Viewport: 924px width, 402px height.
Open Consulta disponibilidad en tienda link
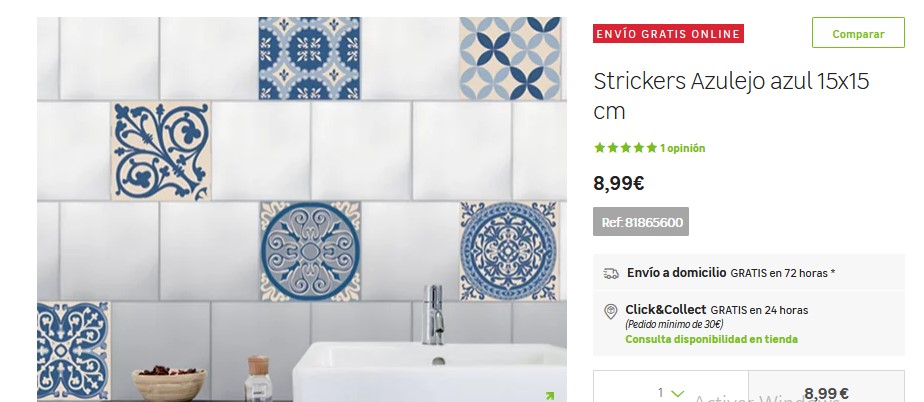711,339
